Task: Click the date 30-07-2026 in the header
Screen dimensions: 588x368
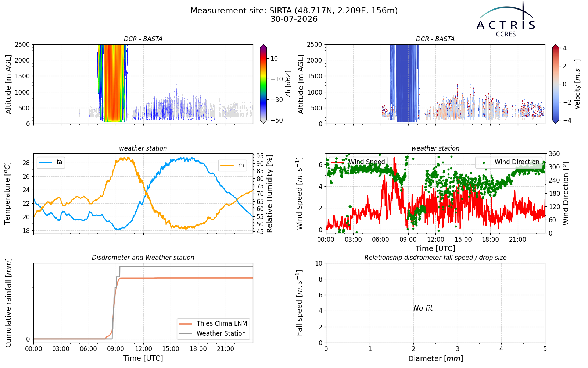Action: (x=294, y=19)
